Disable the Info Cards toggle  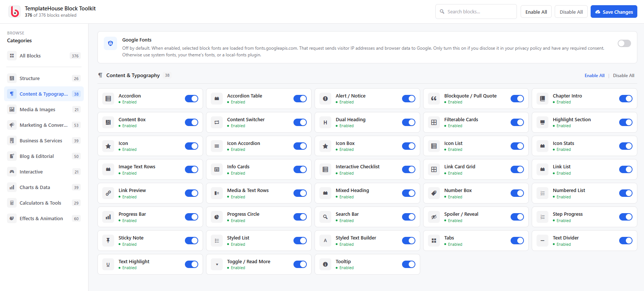click(x=300, y=169)
